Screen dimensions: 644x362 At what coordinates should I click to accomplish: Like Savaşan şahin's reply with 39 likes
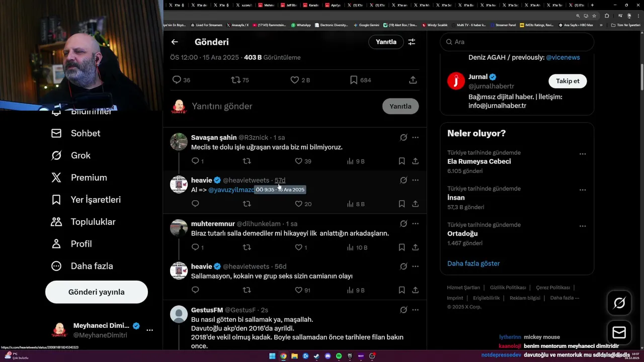pyautogui.click(x=298, y=161)
